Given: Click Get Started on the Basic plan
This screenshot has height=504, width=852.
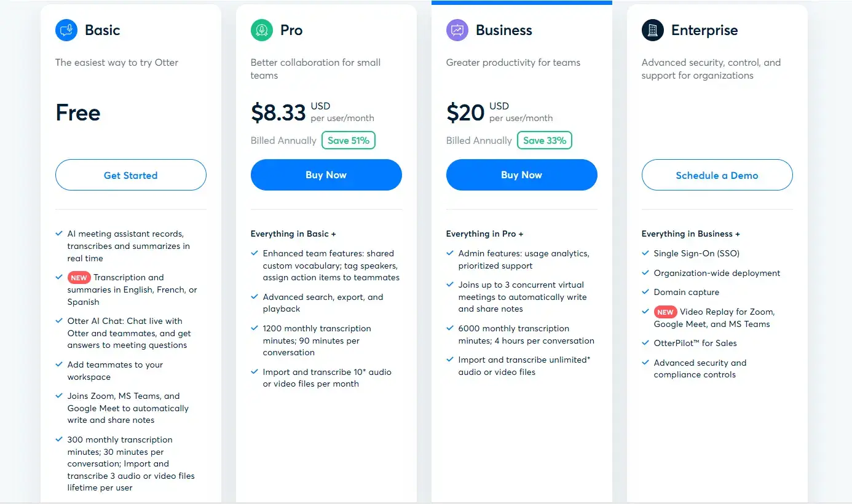Looking at the screenshot, I should (130, 175).
